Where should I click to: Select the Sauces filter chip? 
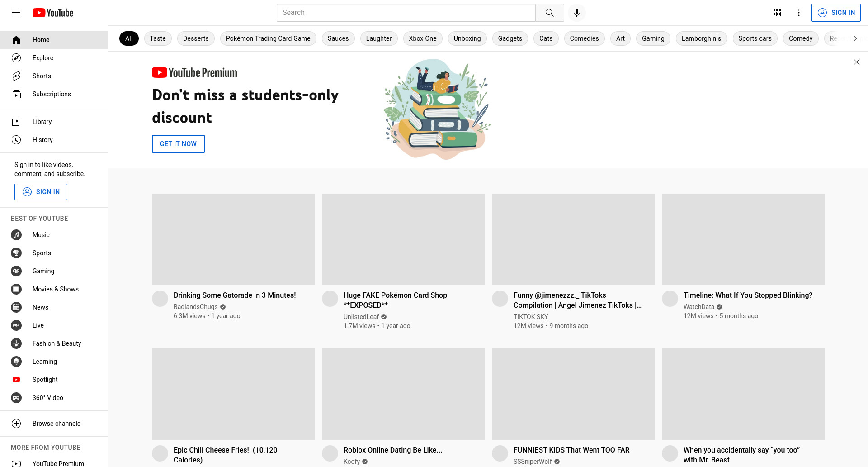point(338,38)
